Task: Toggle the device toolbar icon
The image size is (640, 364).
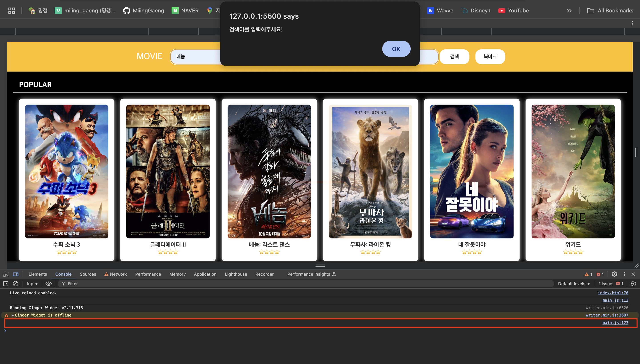Action: coord(16,274)
